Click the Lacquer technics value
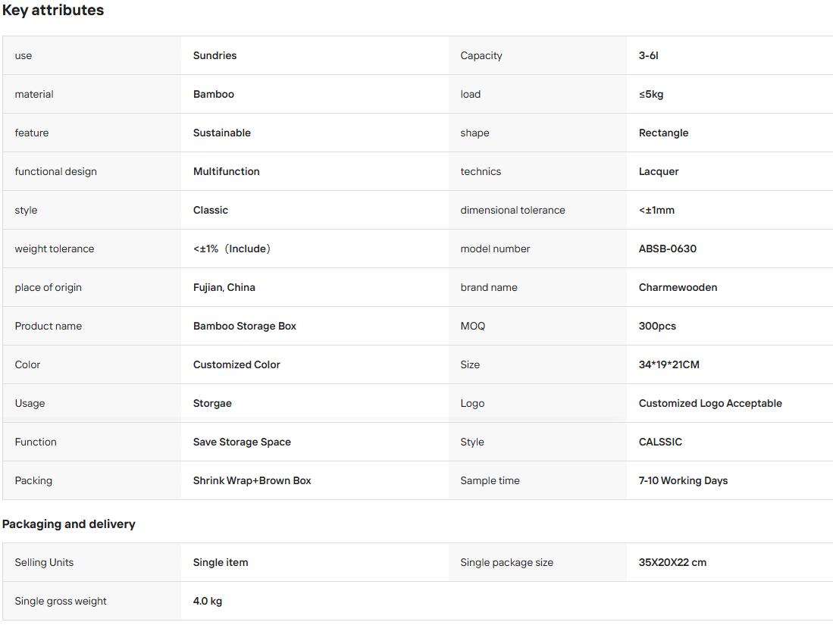 (x=658, y=171)
